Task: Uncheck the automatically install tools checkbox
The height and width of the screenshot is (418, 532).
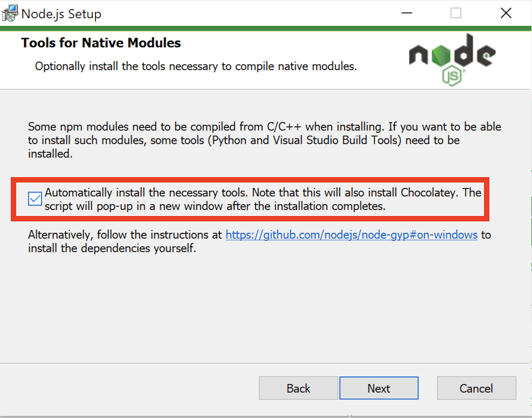Action: click(34, 199)
